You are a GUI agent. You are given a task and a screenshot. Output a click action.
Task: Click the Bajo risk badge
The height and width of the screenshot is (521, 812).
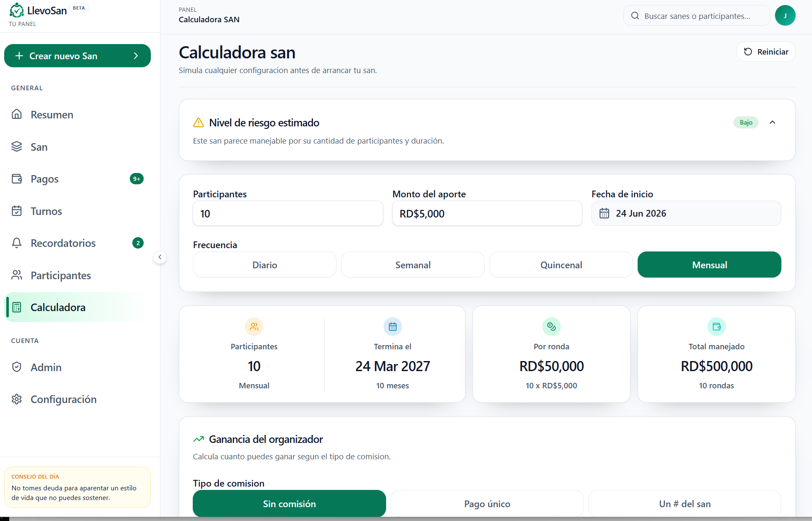pyautogui.click(x=746, y=122)
